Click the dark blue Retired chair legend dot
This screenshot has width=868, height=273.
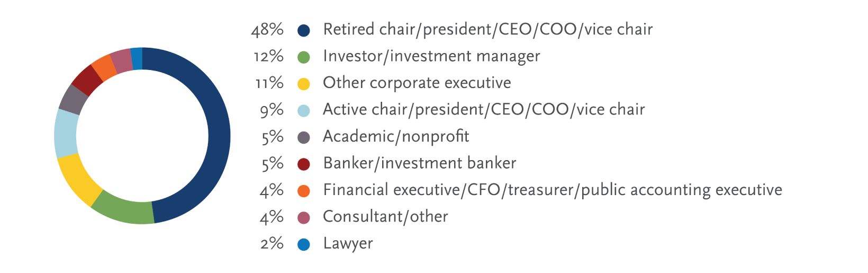(x=303, y=30)
